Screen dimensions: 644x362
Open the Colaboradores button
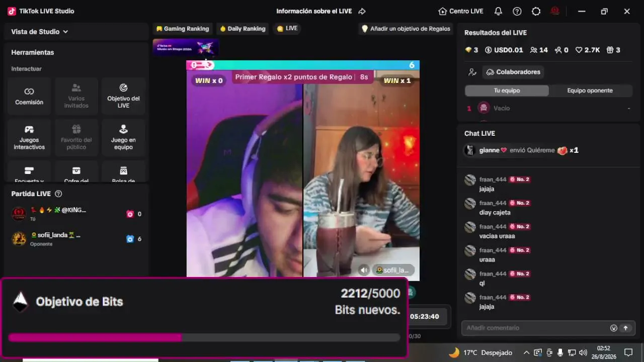pos(513,72)
